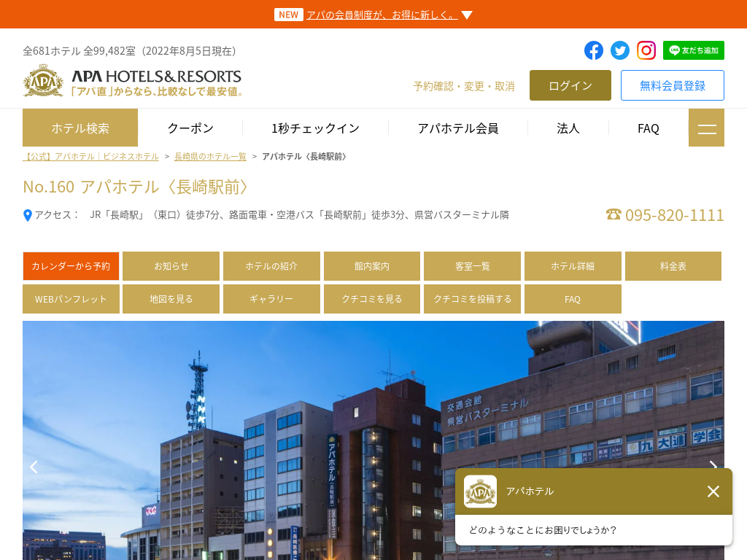Click the 館内案内 button

(x=372, y=266)
